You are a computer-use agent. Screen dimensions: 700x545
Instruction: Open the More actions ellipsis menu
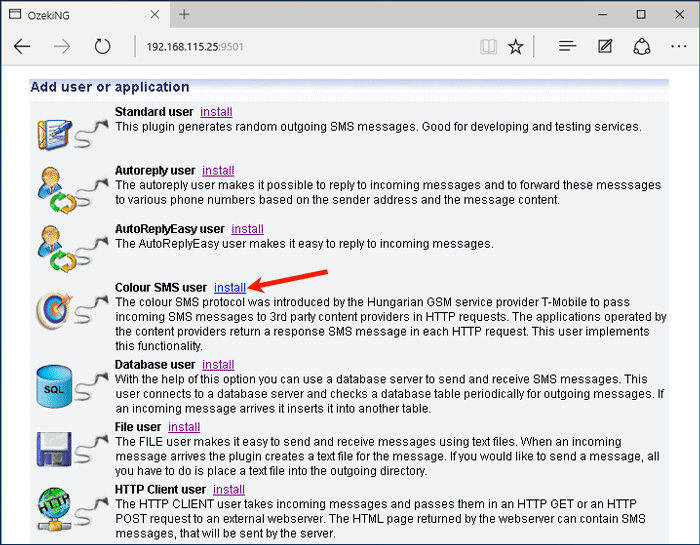(x=679, y=46)
